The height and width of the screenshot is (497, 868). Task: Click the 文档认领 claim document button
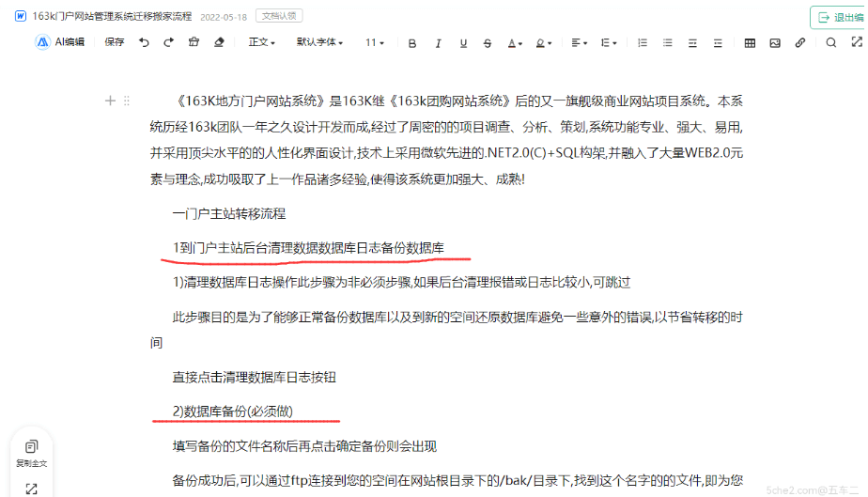click(279, 16)
